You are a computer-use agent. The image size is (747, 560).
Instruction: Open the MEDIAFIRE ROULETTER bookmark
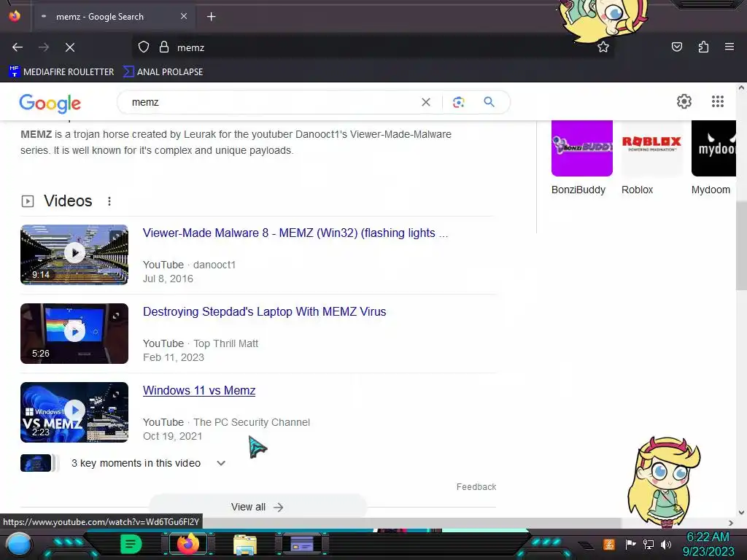tap(61, 72)
